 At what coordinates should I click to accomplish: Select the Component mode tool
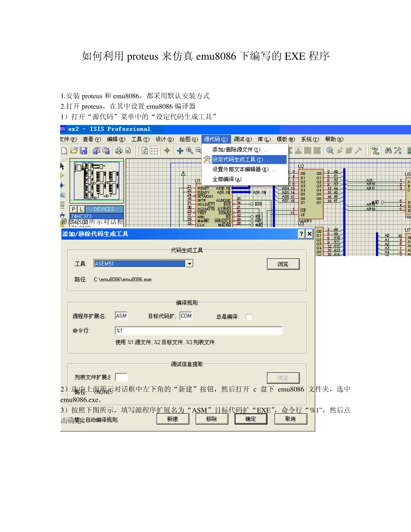(x=62, y=176)
